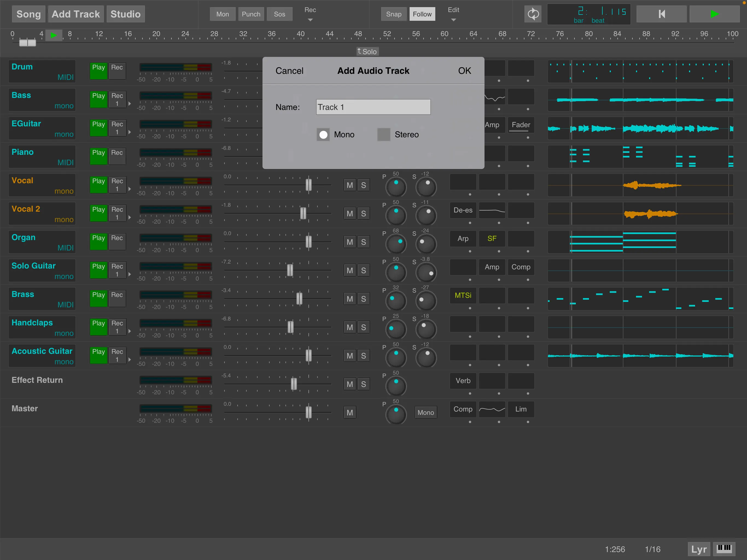Viewport: 747px width, 560px height.
Task: Mute the Vocal track
Action: pos(349,185)
